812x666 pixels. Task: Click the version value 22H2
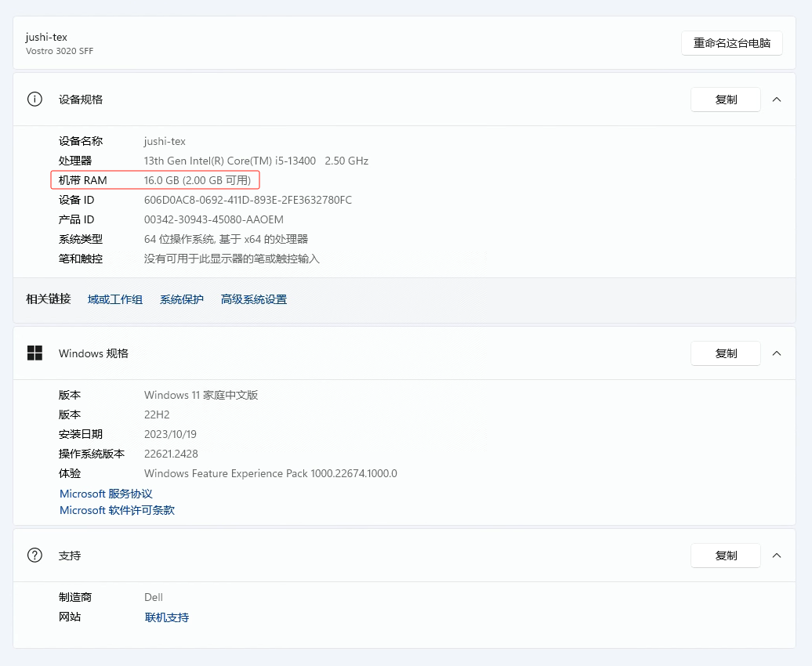pos(157,414)
